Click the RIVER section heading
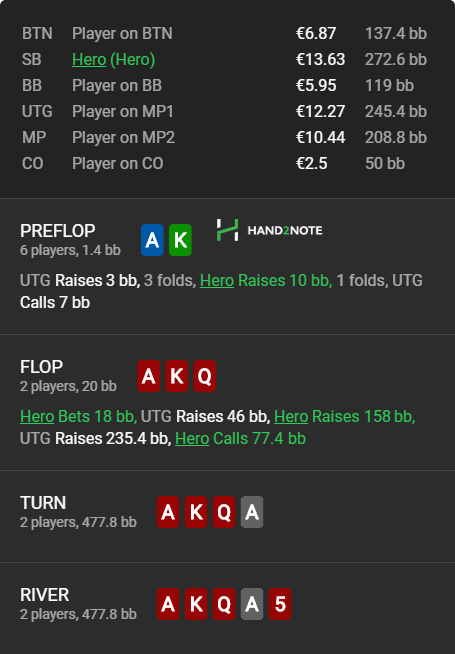The image size is (455, 654). 45,595
